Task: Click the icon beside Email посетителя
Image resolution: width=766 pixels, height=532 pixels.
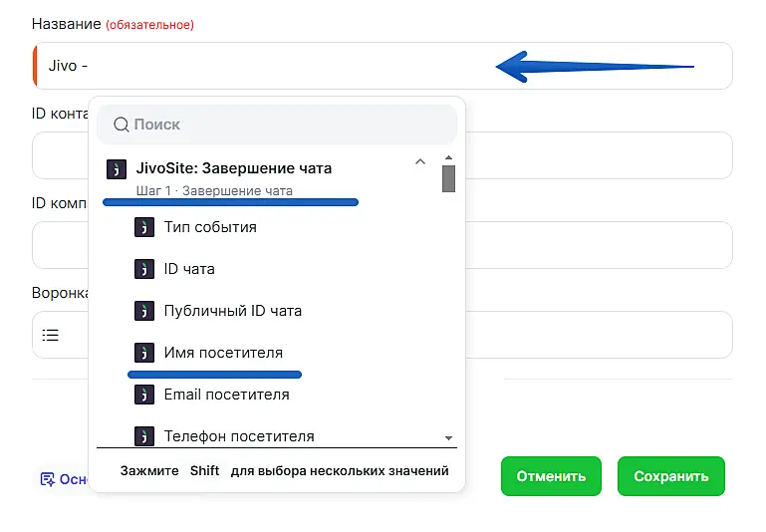Action: (144, 395)
